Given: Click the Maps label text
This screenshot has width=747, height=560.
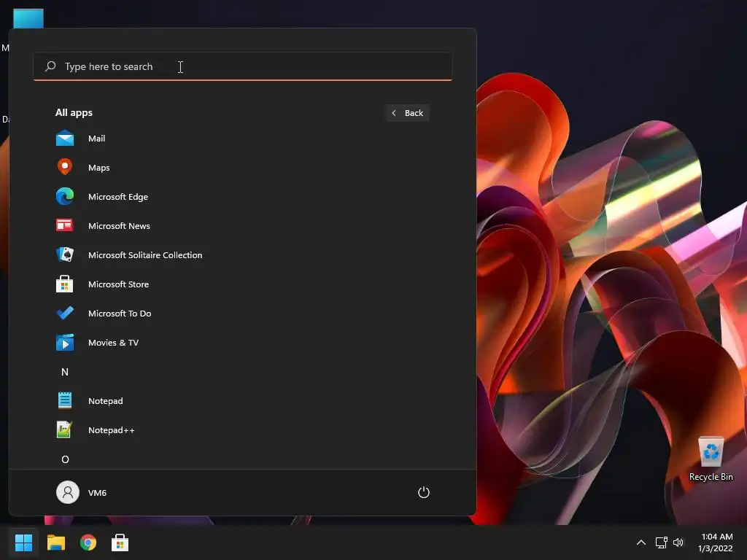Looking at the screenshot, I should click(99, 168).
